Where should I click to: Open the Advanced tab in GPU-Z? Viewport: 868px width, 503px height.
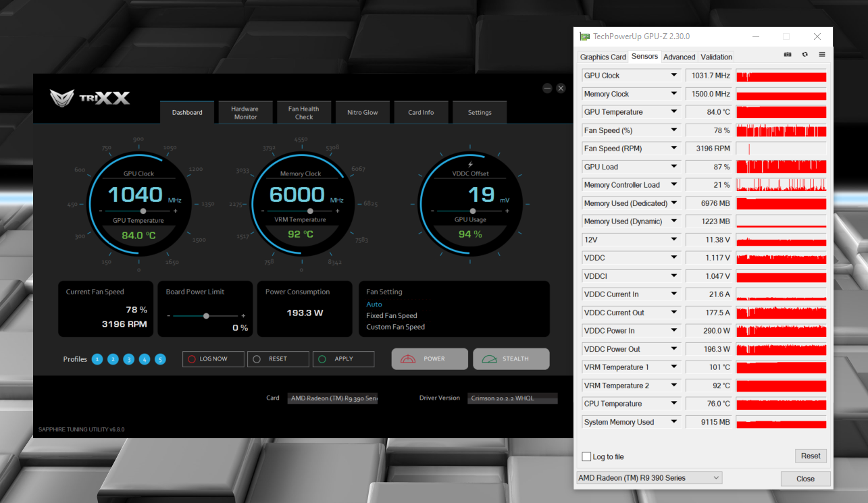(679, 57)
